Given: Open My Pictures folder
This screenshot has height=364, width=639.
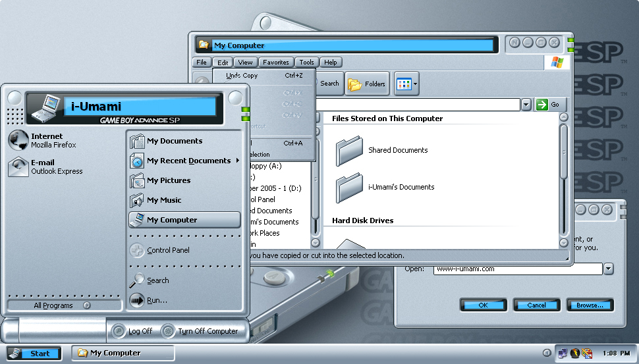Looking at the screenshot, I should (168, 180).
